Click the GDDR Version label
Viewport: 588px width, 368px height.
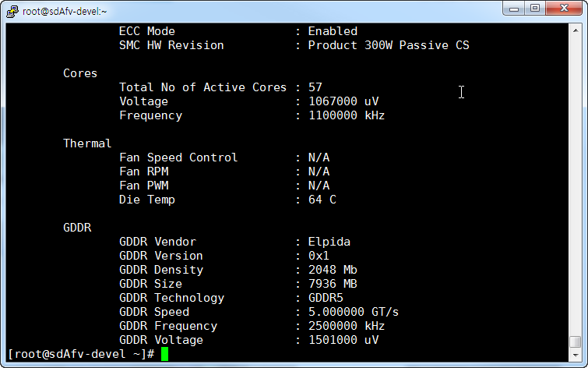coord(161,256)
